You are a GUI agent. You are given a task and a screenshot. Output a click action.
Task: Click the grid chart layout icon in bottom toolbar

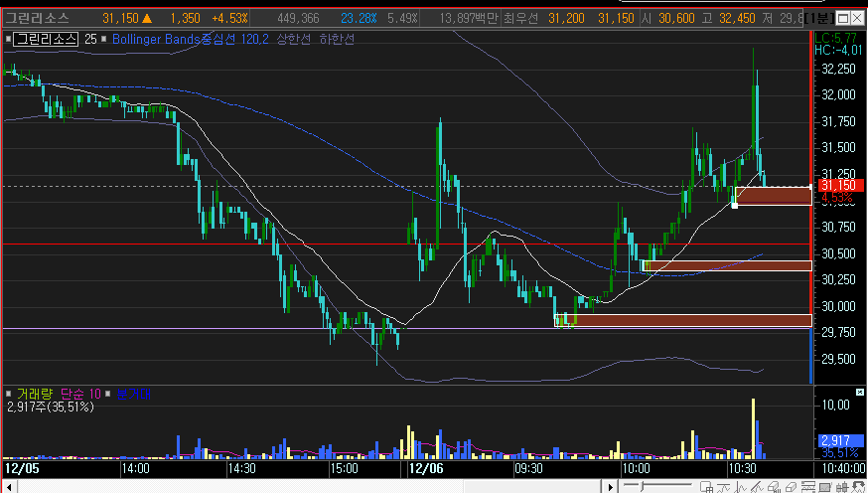tap(706, 487)
